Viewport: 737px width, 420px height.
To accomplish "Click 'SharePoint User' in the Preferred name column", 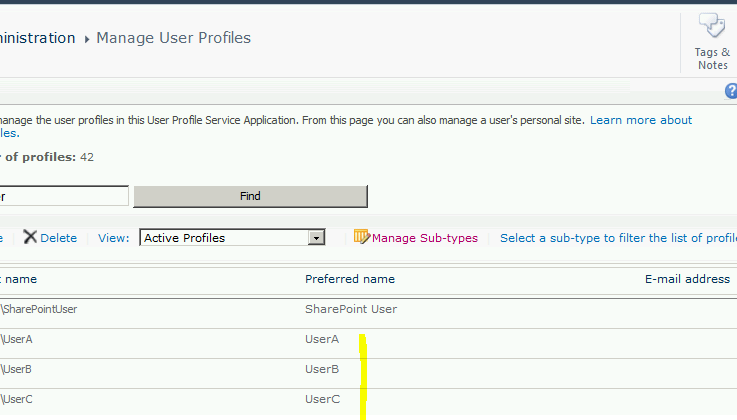I will click(x=350, y=309).
